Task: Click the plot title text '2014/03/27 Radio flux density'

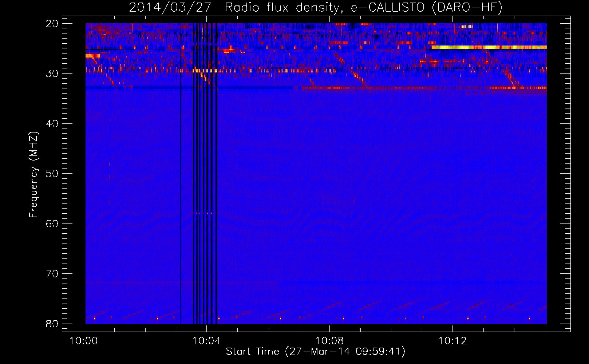Action: point(236,8)
